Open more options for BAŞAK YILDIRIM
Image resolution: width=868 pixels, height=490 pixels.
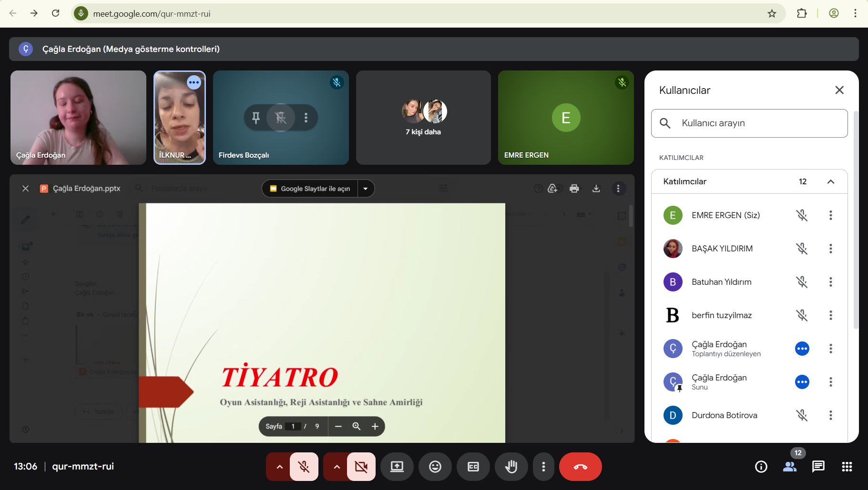[830, 249]
